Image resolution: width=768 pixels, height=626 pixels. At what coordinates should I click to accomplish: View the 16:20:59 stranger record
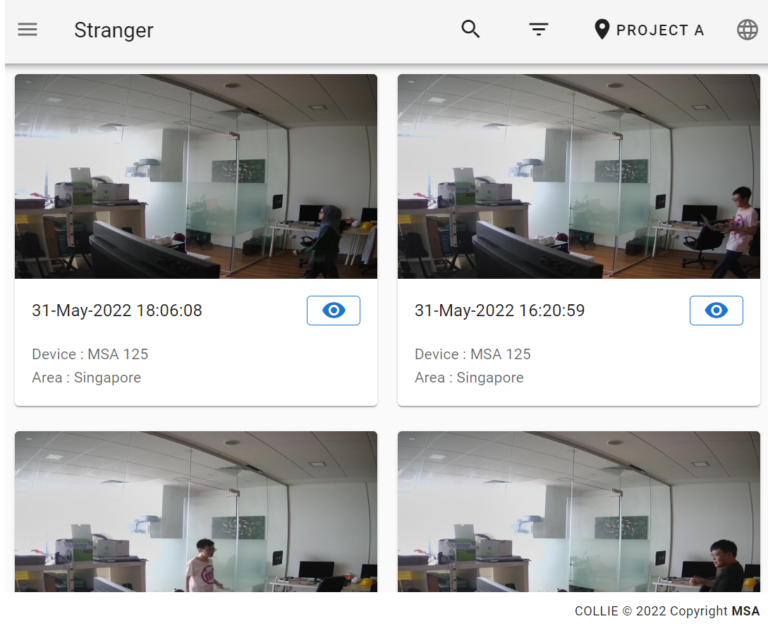coord(716,311)
